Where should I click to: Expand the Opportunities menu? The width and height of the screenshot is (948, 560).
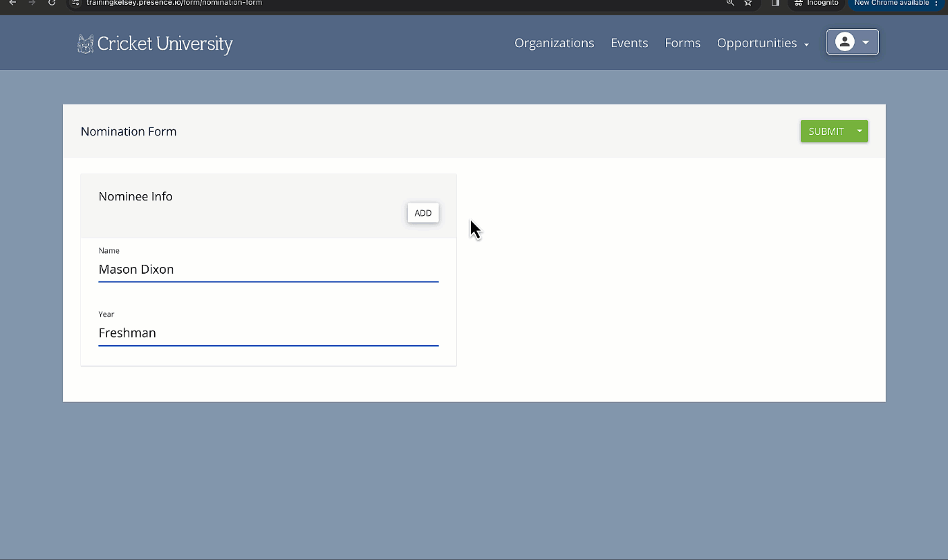click(x=763, y=43)
